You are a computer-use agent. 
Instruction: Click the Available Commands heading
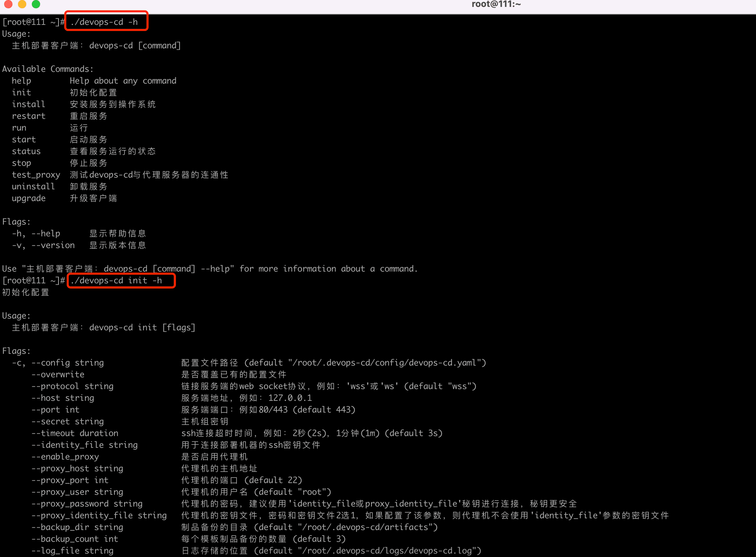[x=48, y=69]
